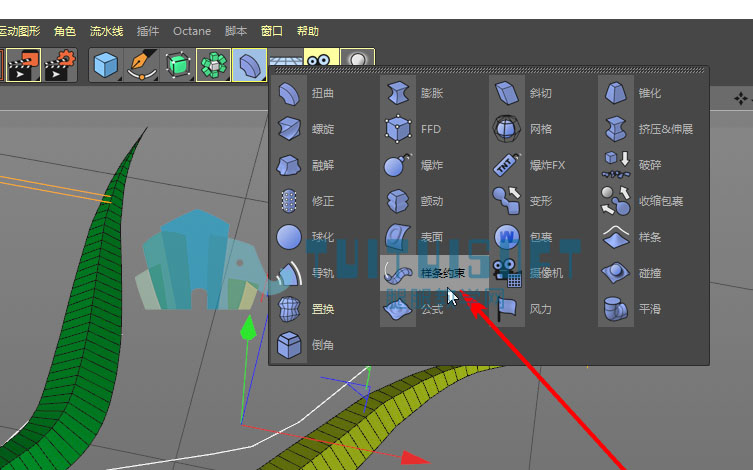Select the 爆炸FX TNT icon

point(507,165)
